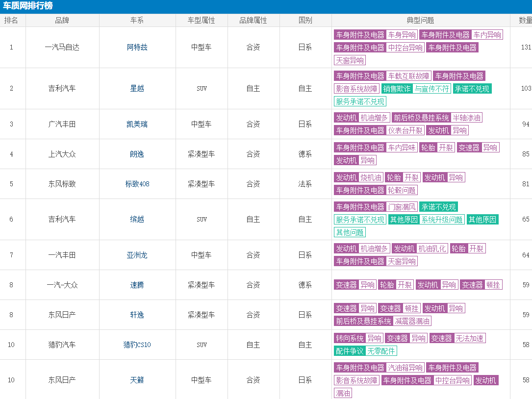The height and width of the screenshot is (399, 532).
Task: Click the 车内异味 tag for 朗逸
Action: 402,148
